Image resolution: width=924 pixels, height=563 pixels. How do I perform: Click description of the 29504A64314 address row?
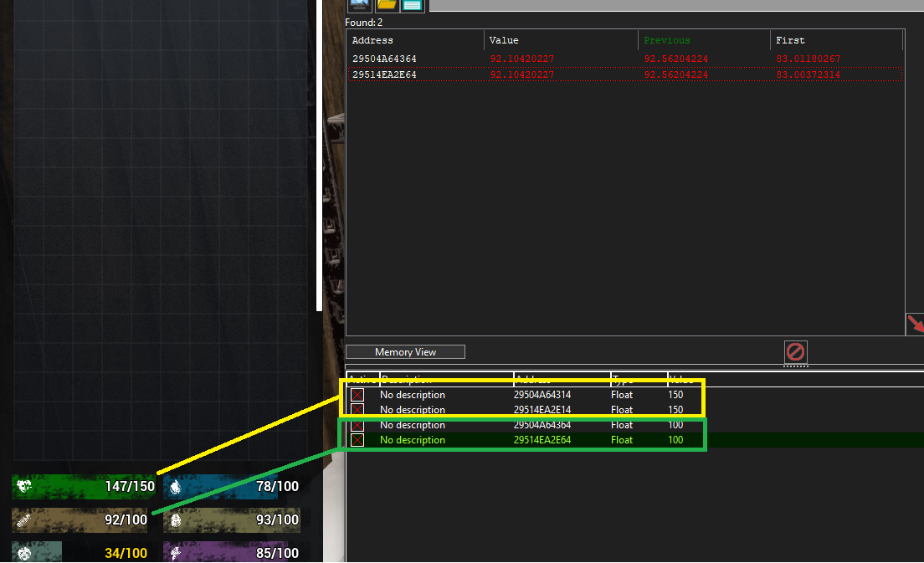coord(413,395)
